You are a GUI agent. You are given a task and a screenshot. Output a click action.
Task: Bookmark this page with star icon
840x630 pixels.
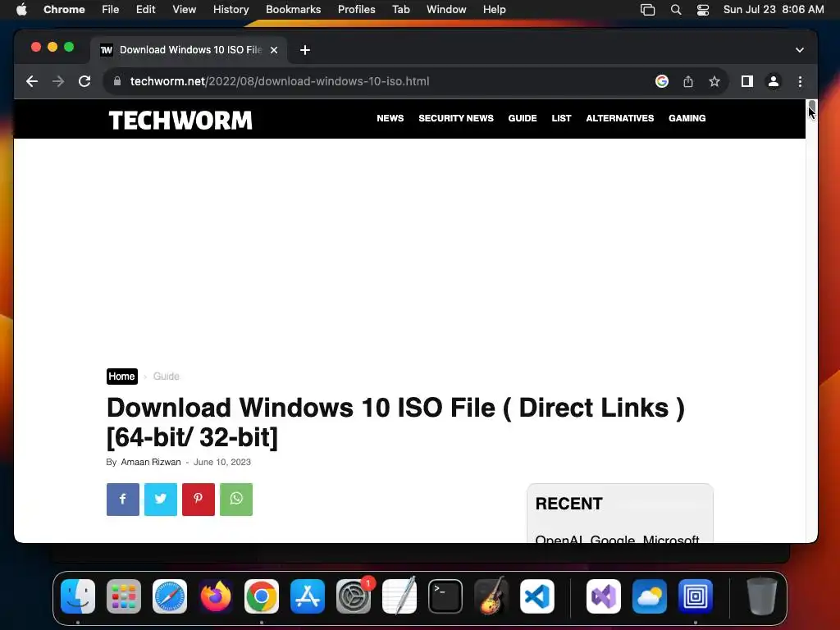pos(714,81)
